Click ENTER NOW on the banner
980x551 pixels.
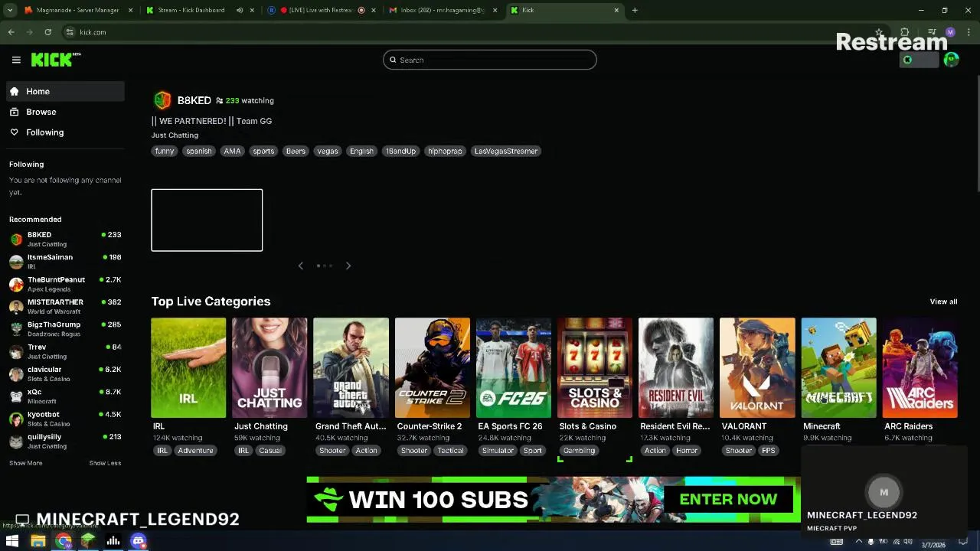click(x=728, y=500)
